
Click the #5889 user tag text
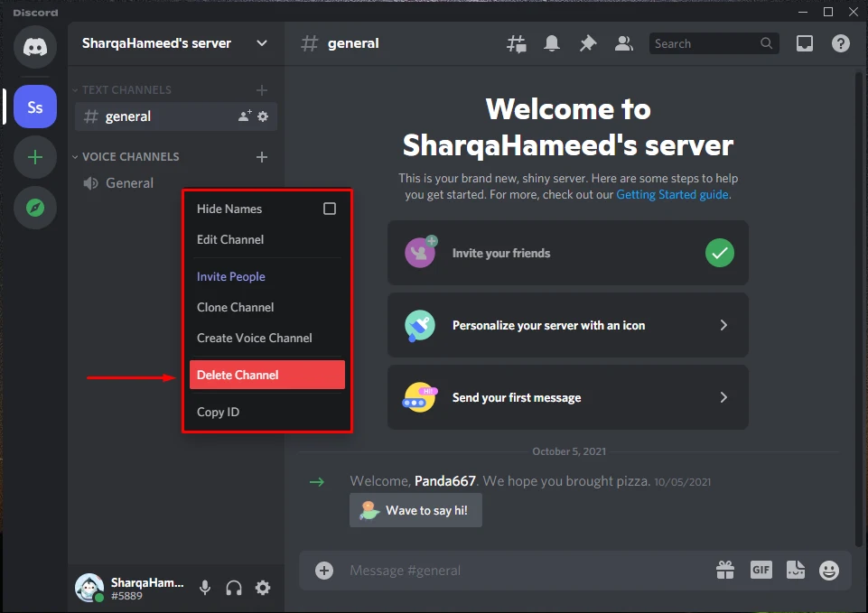pos(126,596)
